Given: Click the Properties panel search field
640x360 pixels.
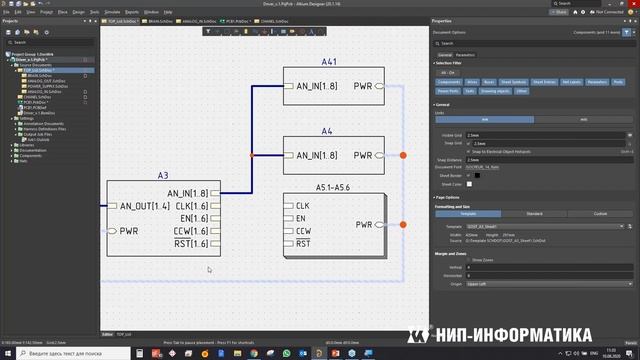Looking at the screenshot, I should click(x=534, y=43).
